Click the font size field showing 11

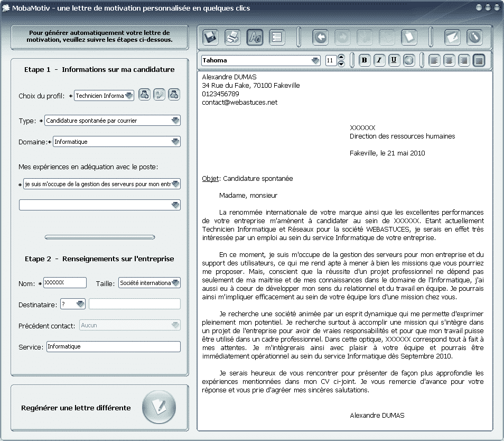coord(331,60)
